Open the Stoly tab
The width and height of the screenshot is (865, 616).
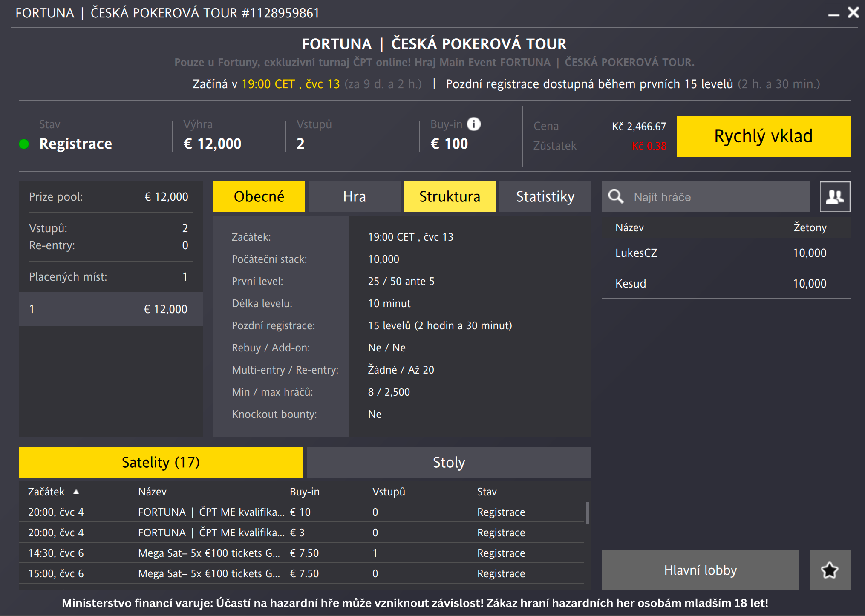pyautogui.click(x=449, y=462)
